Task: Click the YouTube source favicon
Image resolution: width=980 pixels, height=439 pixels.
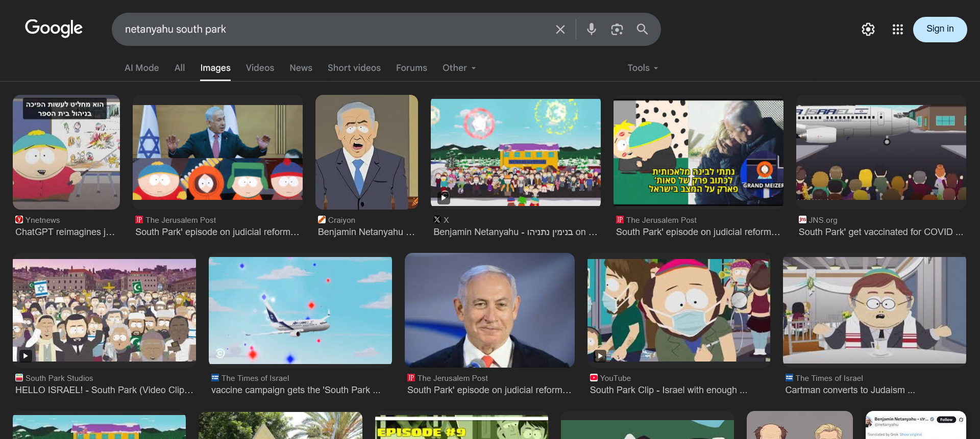Action: coord(594,378)
